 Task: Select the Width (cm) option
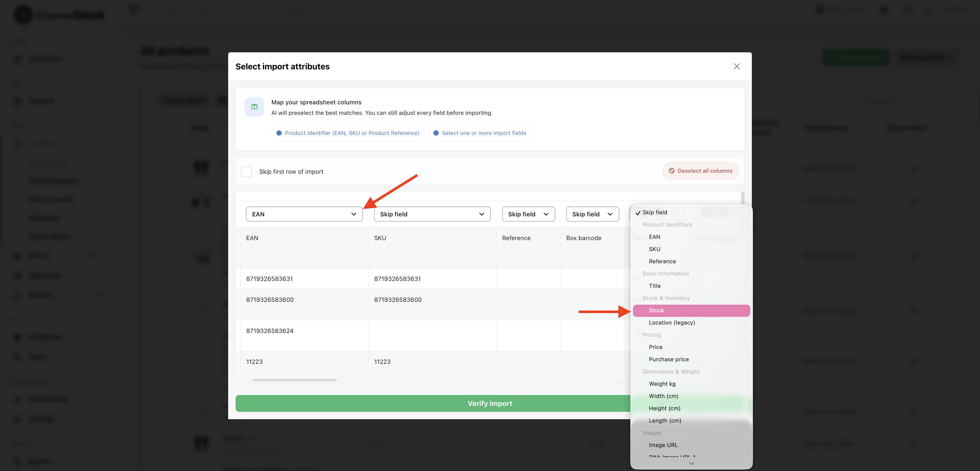coord(691,396)
